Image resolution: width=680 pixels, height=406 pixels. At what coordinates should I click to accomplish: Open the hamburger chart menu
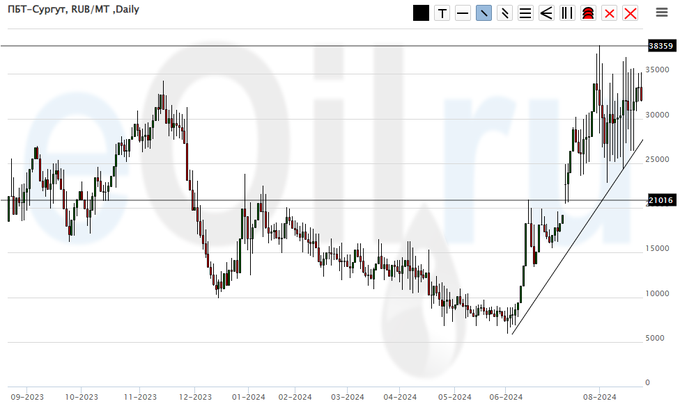click(661, 13)
